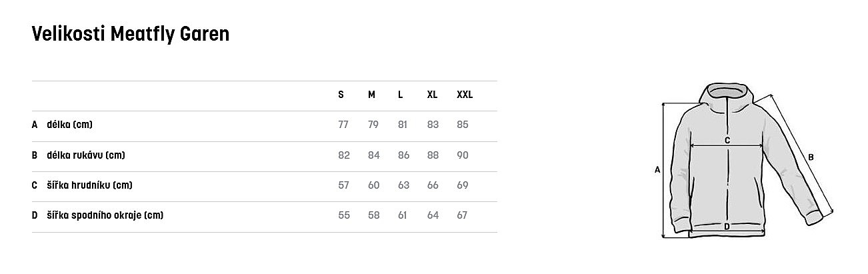868x274 pixels.
Task: Click the letter A on the jacket diagram
Action: (657, 170)
